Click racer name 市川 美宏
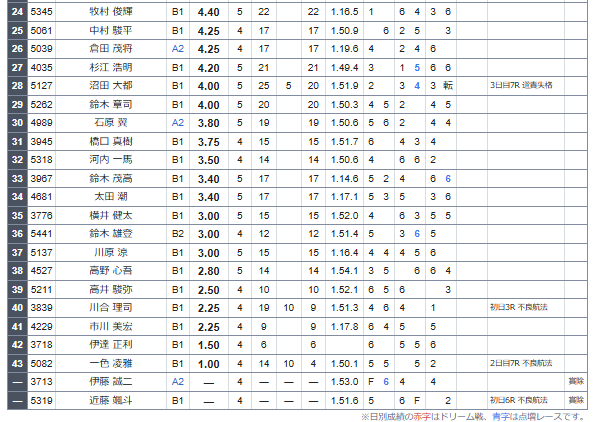593x422 pixels. (x=111, y=326)
